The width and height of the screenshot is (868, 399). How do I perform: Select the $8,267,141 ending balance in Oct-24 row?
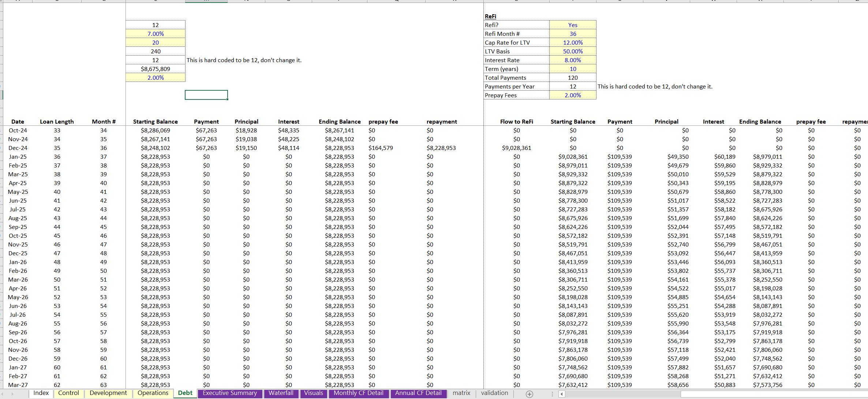tap(340, 130)
